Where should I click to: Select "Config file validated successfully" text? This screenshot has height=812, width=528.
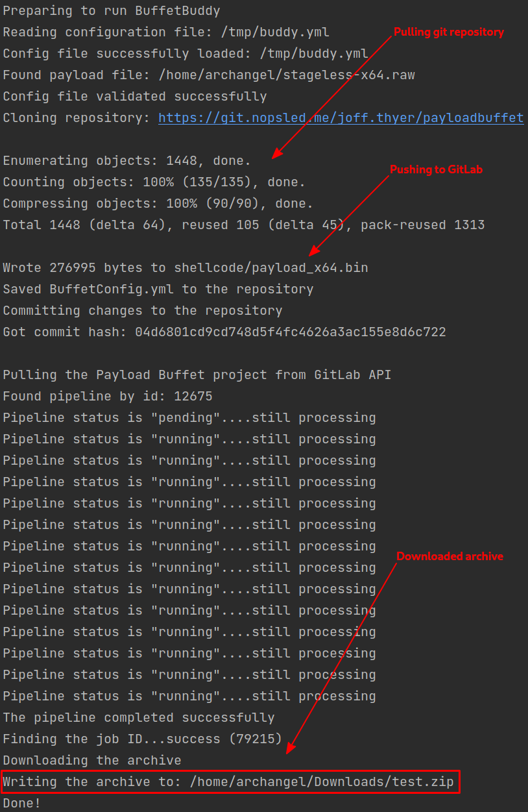coord(135,97)
